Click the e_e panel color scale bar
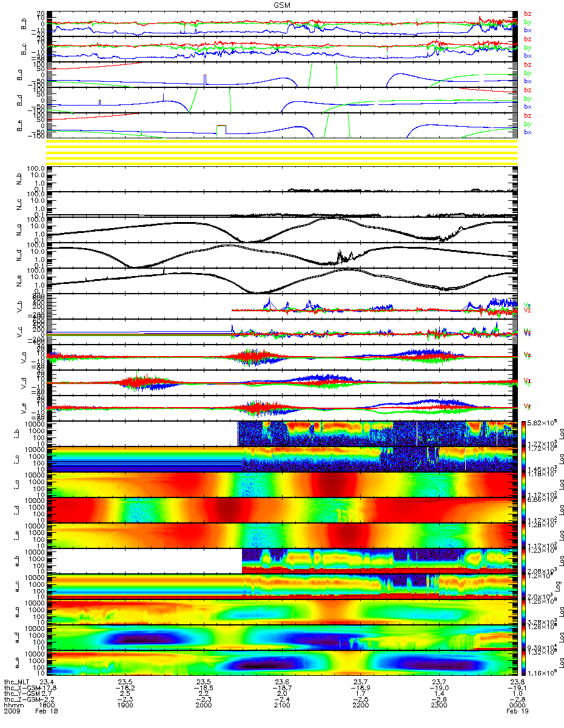This screenshot has height=728, width=564. pos(525,663)
